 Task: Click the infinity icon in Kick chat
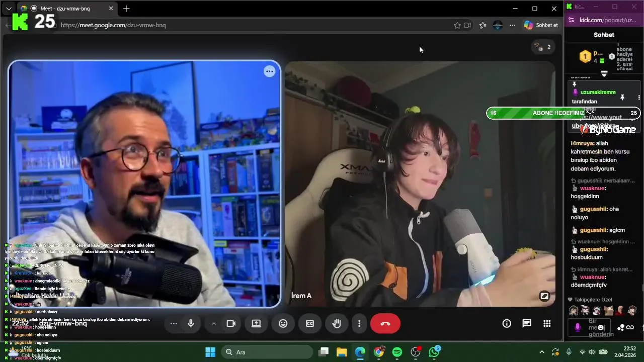[630, 328]
